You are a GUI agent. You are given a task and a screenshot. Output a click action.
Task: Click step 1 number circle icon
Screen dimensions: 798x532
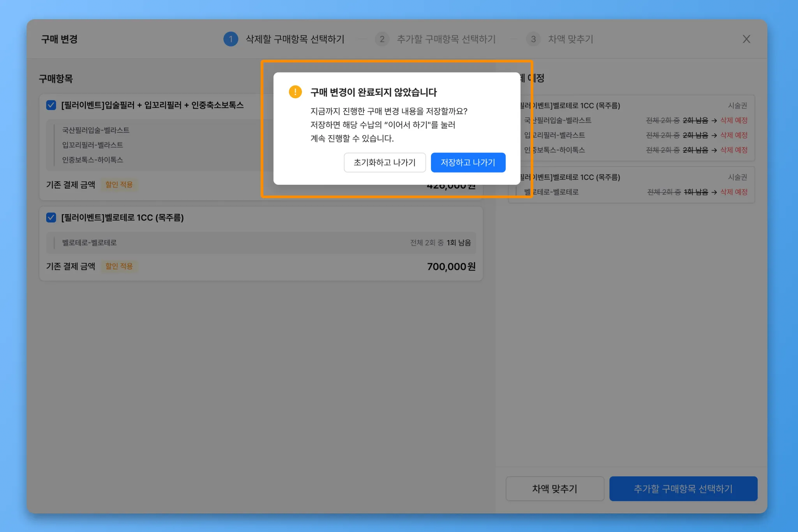point(231,39)
